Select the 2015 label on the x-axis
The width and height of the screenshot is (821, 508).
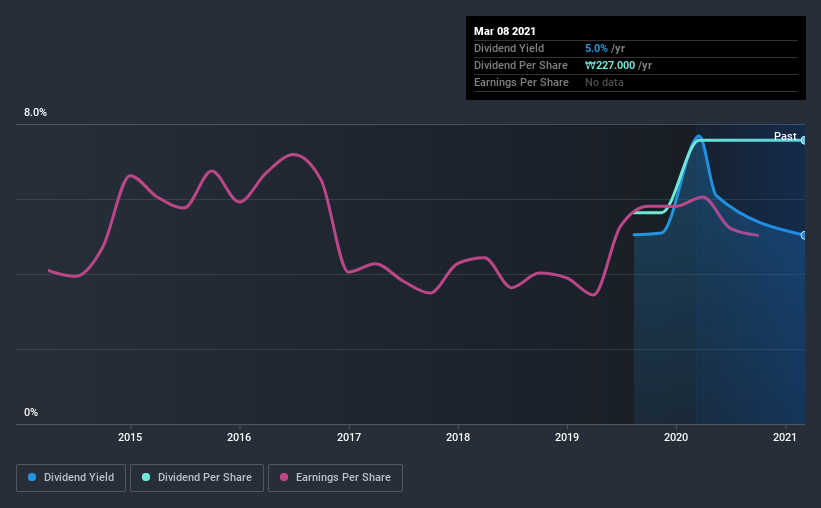130,437
